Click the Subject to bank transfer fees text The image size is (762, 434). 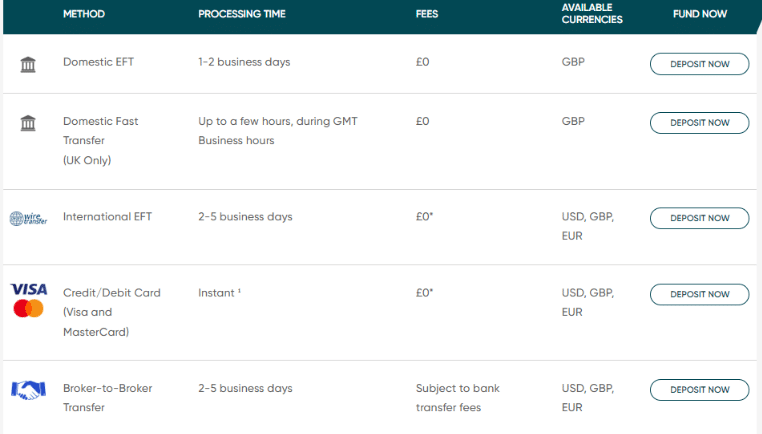(458, 398)
